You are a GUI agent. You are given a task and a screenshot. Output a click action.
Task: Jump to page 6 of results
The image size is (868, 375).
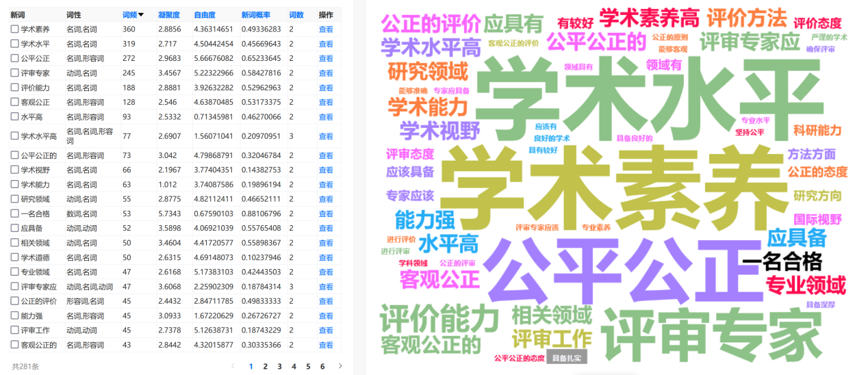coord(322,366)
